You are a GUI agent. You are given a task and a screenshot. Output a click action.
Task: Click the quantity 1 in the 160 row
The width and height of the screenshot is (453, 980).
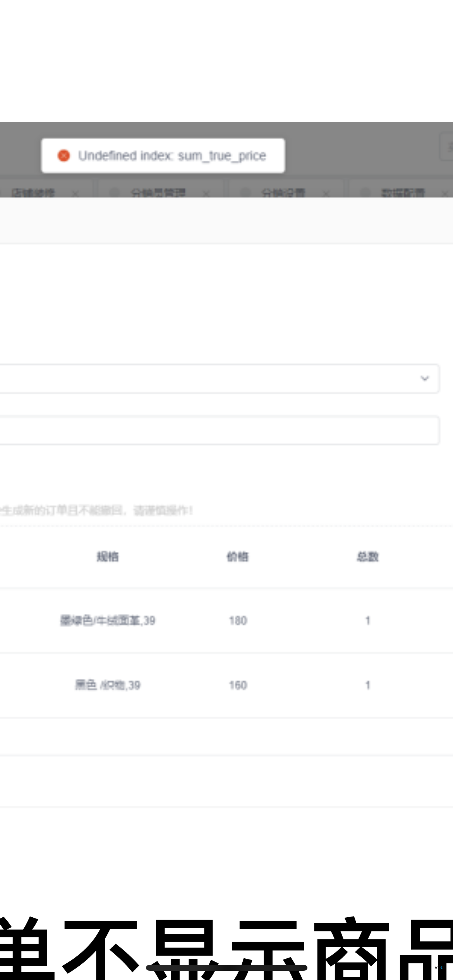367,685
